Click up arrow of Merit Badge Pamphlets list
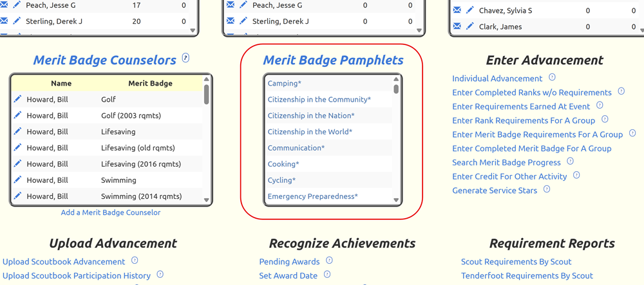644x285 pixels. pyautogui.click(x=396, y=80)
